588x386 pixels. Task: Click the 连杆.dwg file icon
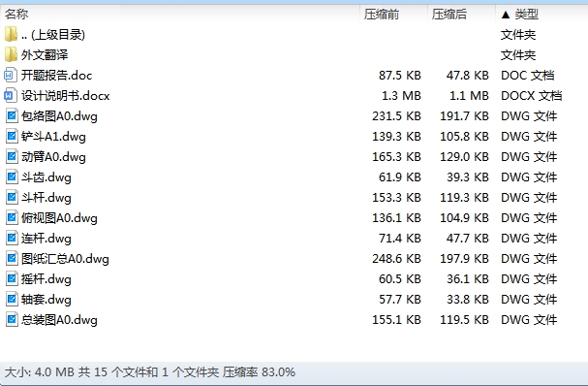(x=12, y=238)
